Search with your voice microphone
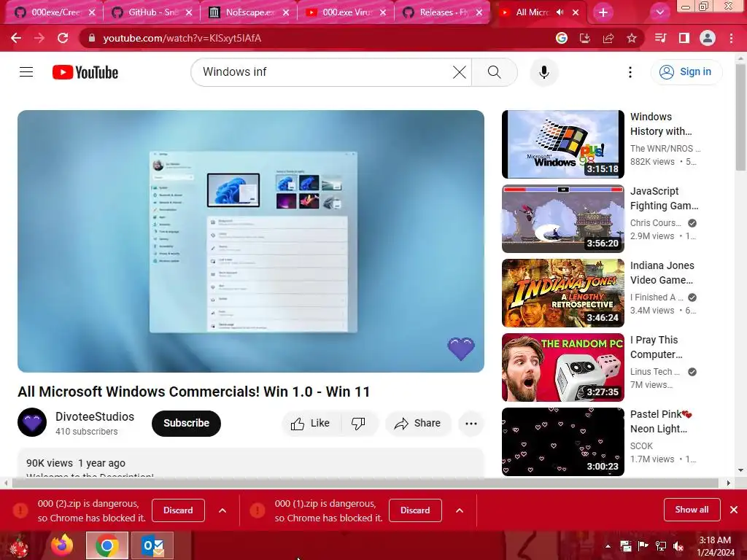Image resolution: width=747 pixels, height=560 pixels. (544, 72)
